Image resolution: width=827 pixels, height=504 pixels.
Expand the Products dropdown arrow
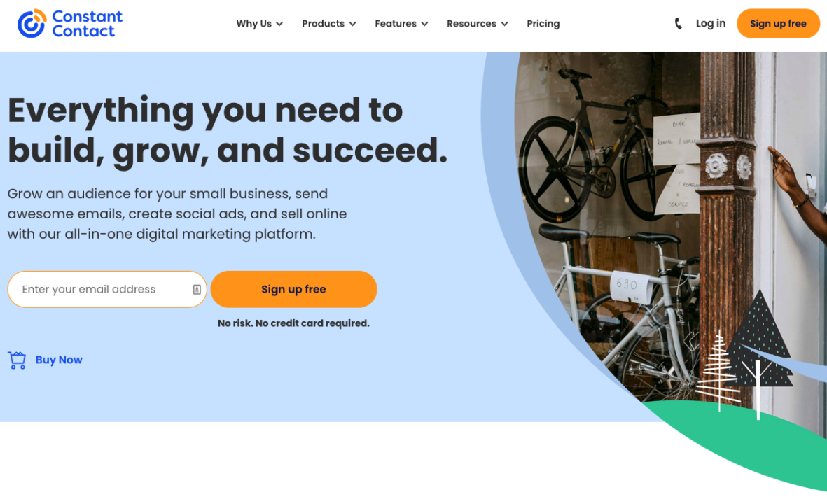pyautogui.click(x=353, y=24)
